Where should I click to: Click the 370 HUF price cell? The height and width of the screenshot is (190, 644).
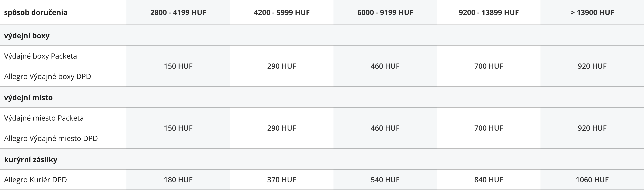[x=282, y=180]
